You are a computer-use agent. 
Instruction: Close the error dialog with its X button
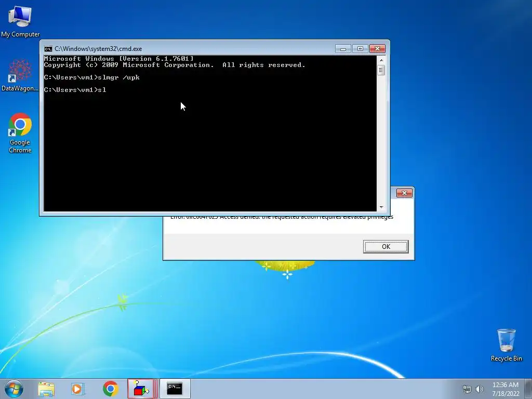[x=404, y=193]
